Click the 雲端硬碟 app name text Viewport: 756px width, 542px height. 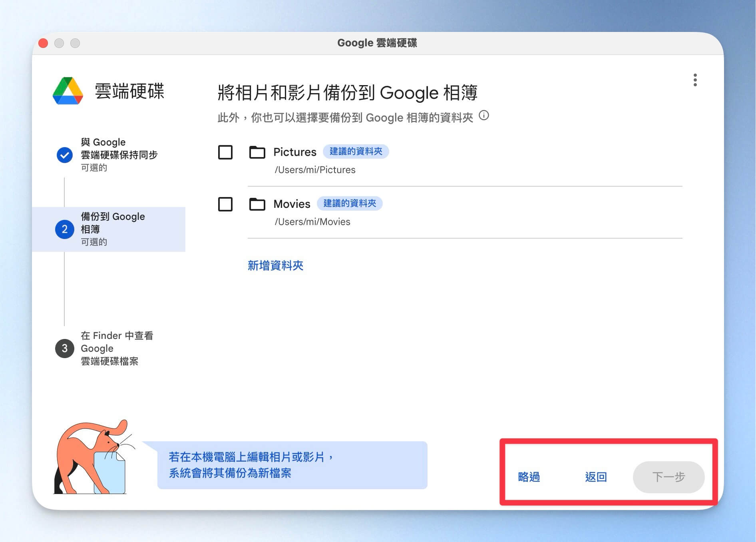pos(129,91)
